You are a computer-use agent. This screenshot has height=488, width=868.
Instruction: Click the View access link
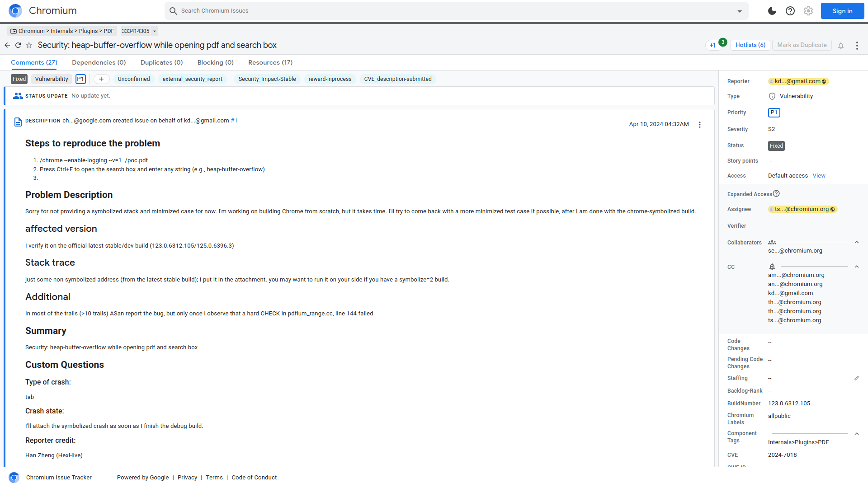tap(819, 176)
